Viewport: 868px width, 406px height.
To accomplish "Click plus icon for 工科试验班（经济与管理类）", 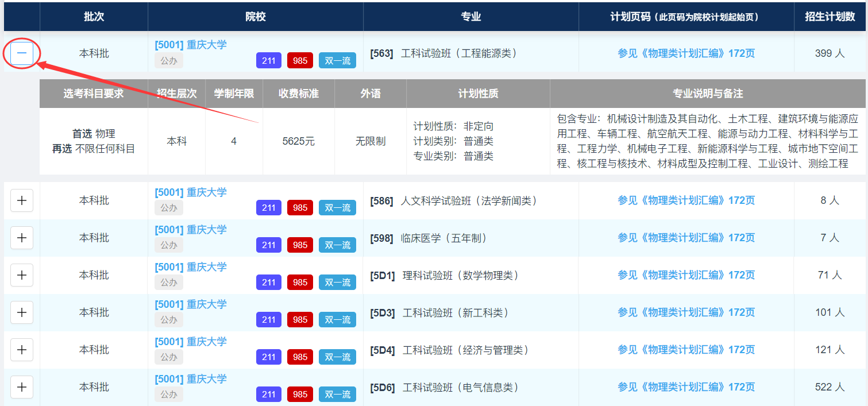I will click(x=22, y=350).
